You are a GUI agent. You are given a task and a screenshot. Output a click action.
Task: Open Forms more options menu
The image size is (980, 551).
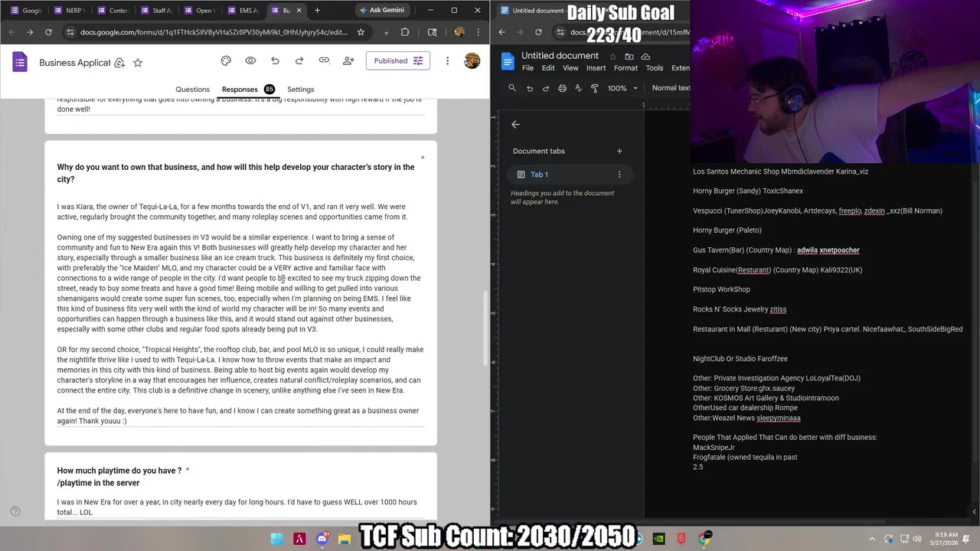(x=447, y=60)
